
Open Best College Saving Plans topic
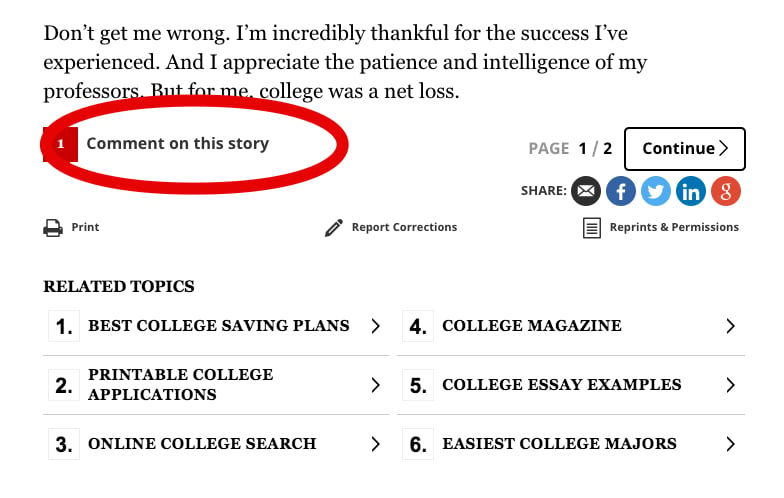tap(216, 326)
